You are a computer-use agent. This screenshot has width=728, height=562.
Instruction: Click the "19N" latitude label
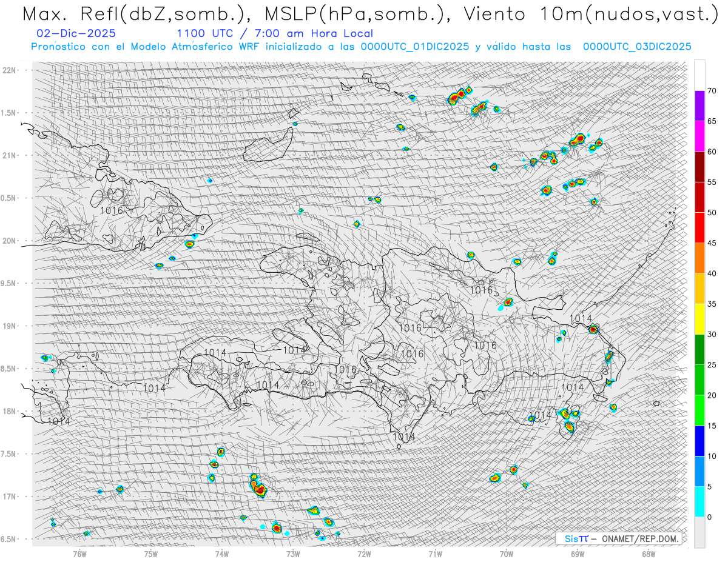9,326
